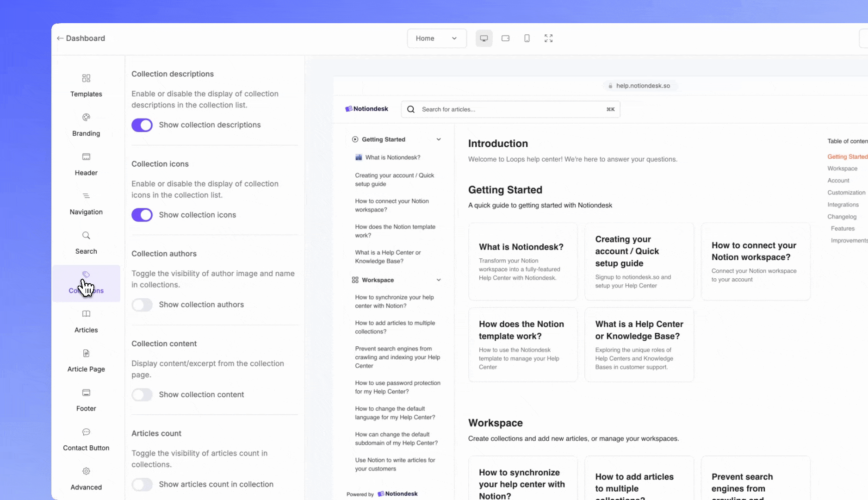The height and width of the screenshot is (500, 868).
Task: Disable Show collection descriptions toggle
Action: [x=142, y=125]
